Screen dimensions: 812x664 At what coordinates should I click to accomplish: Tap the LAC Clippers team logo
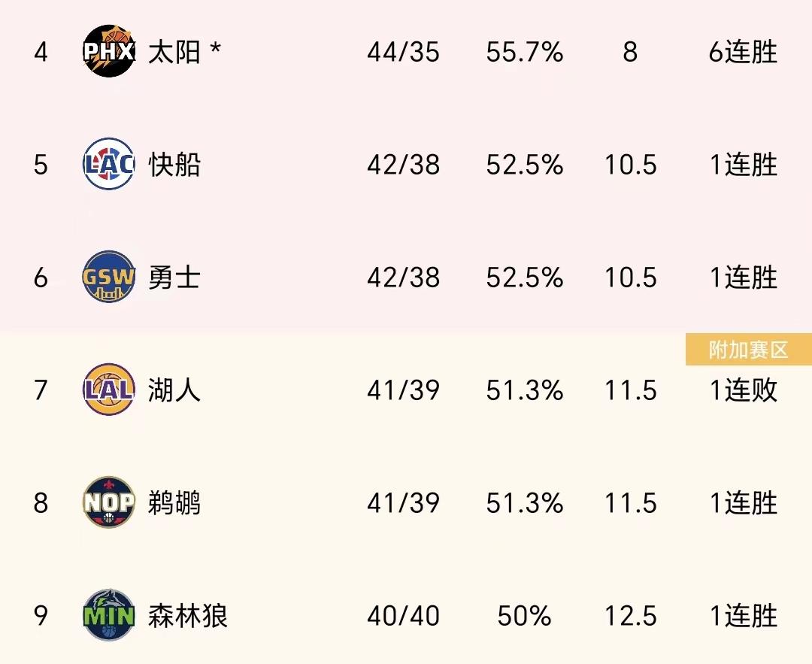pos(109,164)
